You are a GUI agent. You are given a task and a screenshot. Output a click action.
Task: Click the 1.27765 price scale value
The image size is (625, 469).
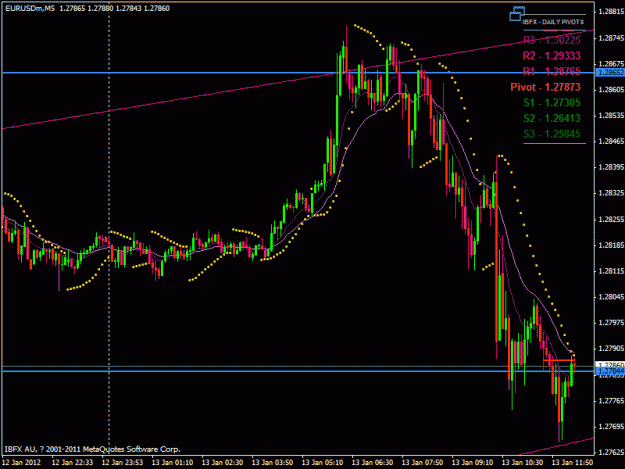click(611, 400)
